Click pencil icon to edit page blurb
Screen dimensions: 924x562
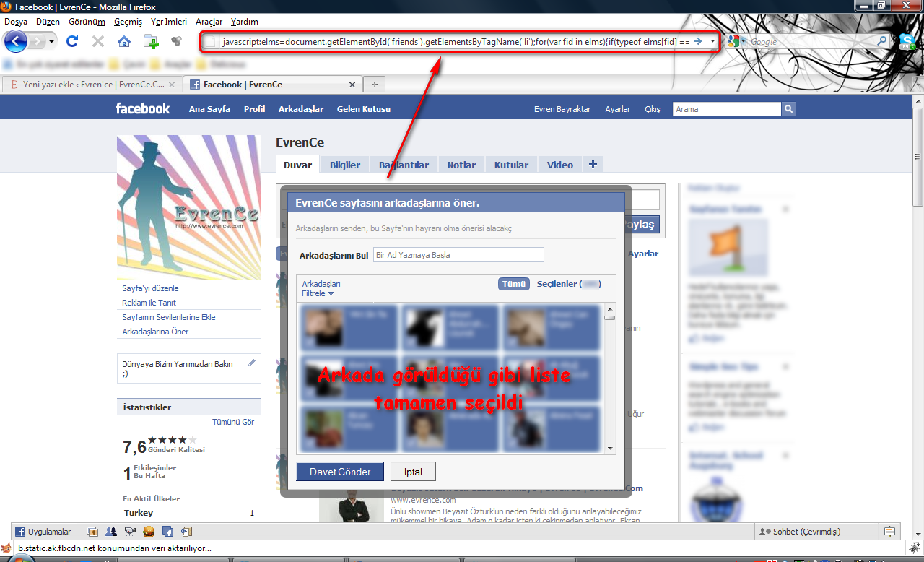[252, 363]
